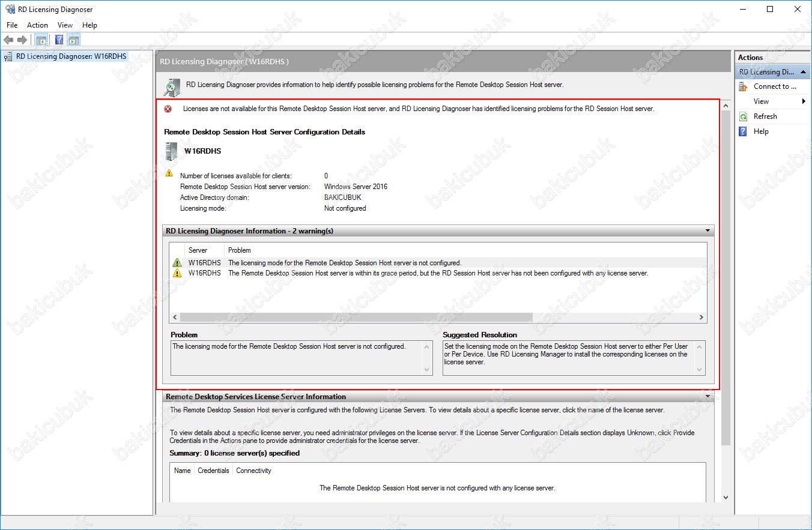
Task: Click the W16RDHS server tower icon
Action: point(171,151)
